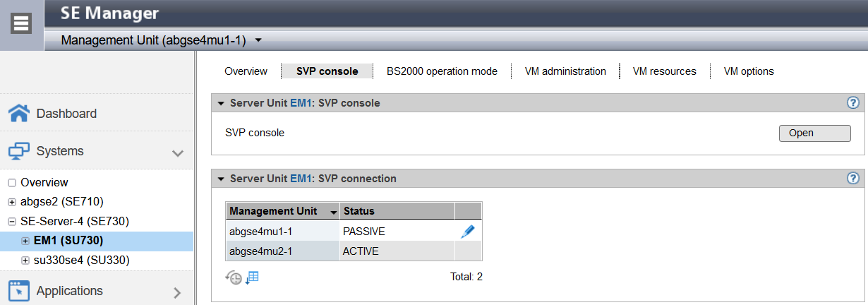Viewport: 868px width, 305px height.
Task: Expand the abgse2 (SE710) tree node
Action: (12, 202)
